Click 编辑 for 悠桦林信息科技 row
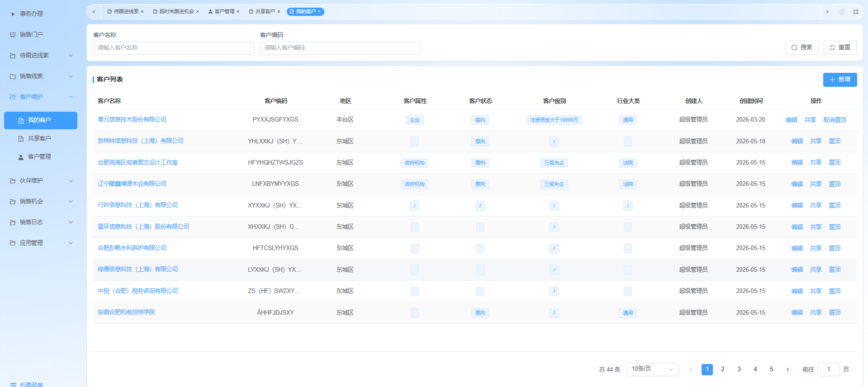Viewport: 868px width, 387px height. coord(797,142)
